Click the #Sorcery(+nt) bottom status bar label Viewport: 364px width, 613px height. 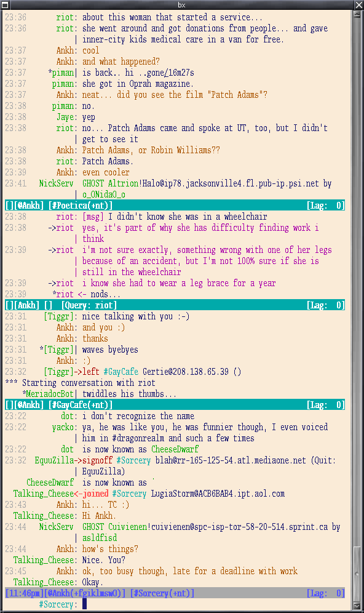point(162,593)
